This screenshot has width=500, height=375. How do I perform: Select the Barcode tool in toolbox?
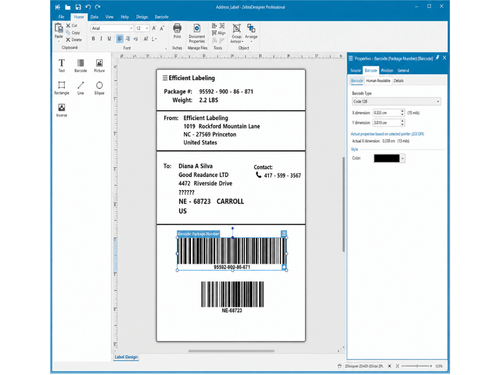click(80, 65)
